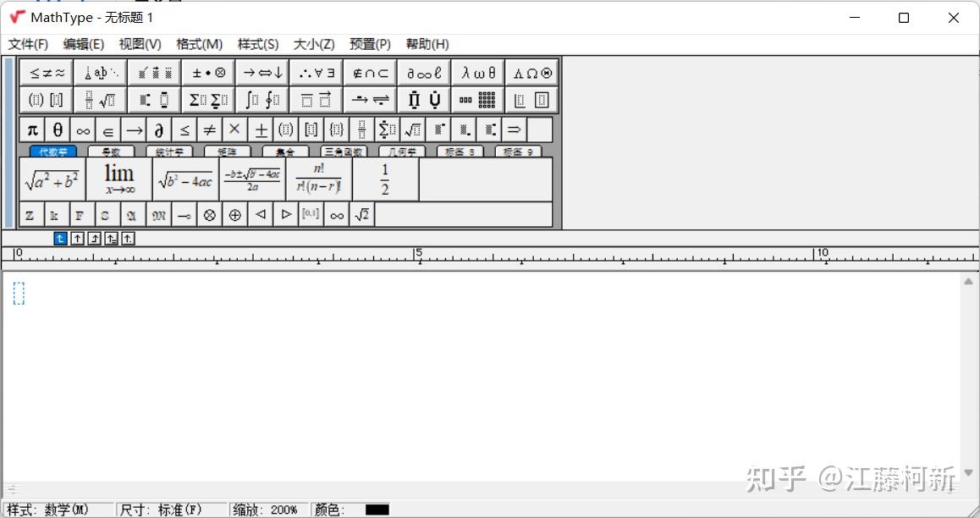Insert the partial derivative symbol button
The width and height of the screenshot is (980, 518).
coord(159,130)
